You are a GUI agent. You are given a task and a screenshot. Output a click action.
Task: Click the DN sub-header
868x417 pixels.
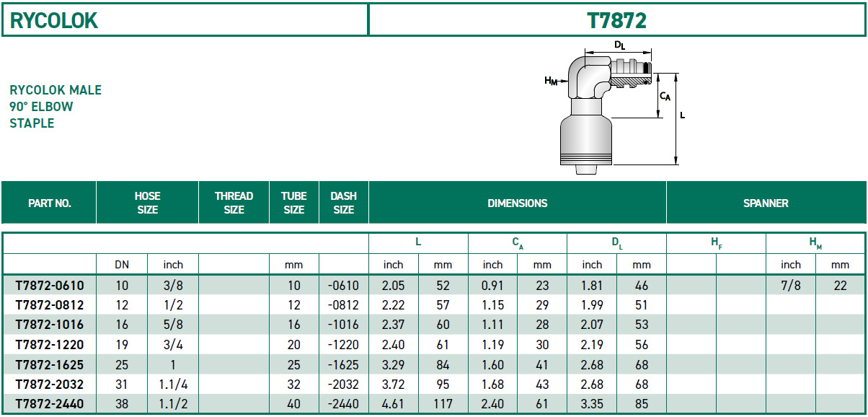(122, 265)
